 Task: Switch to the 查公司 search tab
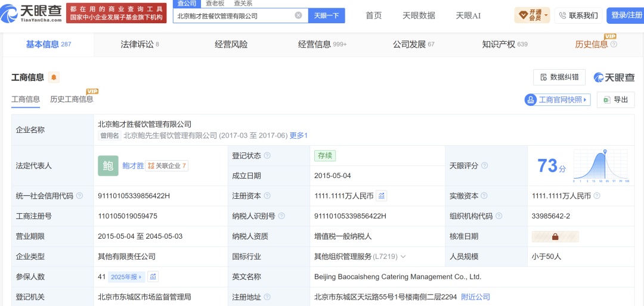[x=187, y=4]
